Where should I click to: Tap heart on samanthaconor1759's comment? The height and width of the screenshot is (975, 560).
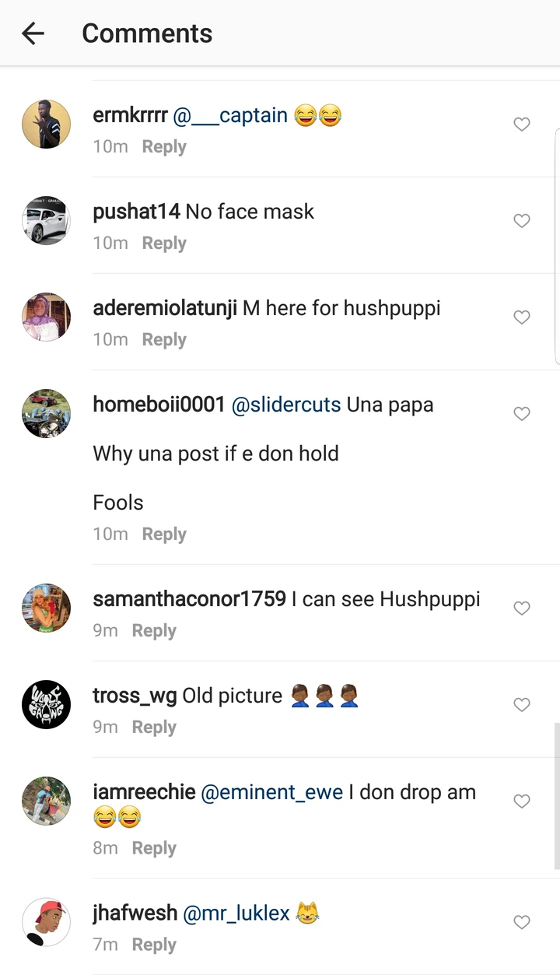[x=522, y=608]
